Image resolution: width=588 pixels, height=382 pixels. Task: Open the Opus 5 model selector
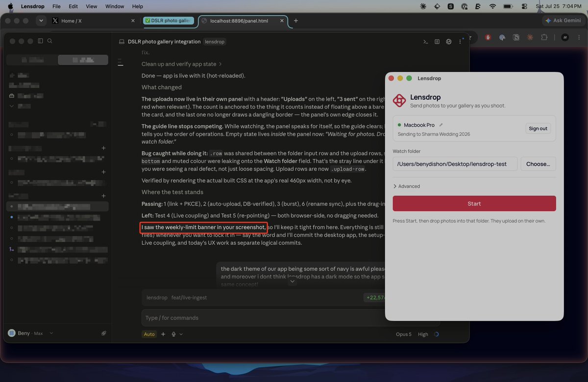404,334
